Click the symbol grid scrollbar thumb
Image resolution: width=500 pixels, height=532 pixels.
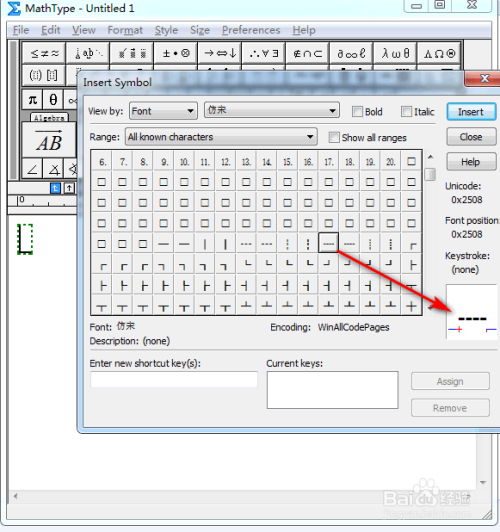point(430,174)
